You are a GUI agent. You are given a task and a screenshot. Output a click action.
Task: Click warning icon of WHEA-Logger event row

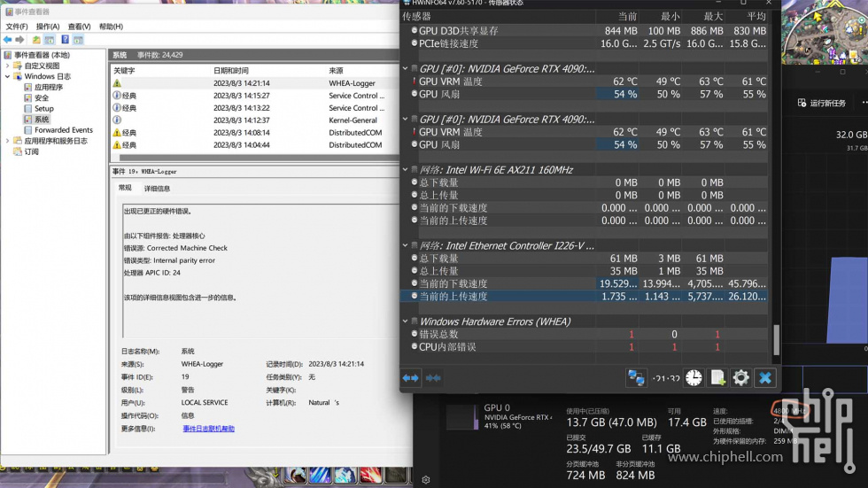coord(117,83)
